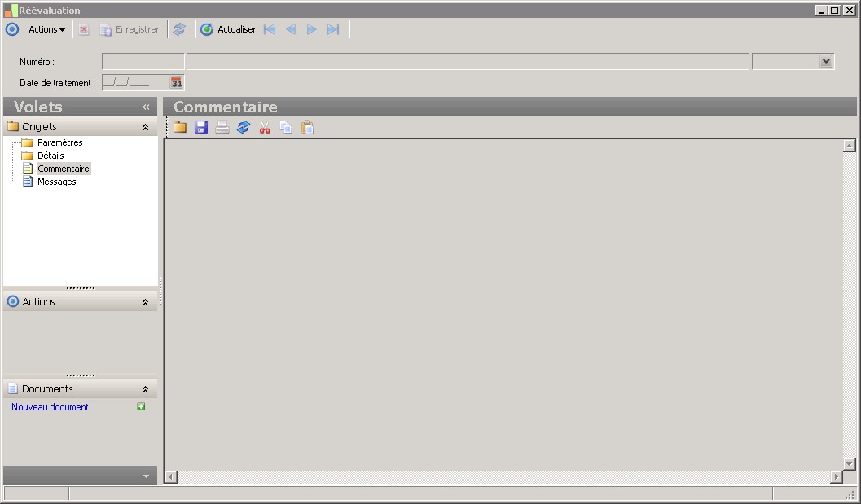Viewport: 861px width, 504px height.
Task: Click the Nouveau document link
Action: pos(50,407)
